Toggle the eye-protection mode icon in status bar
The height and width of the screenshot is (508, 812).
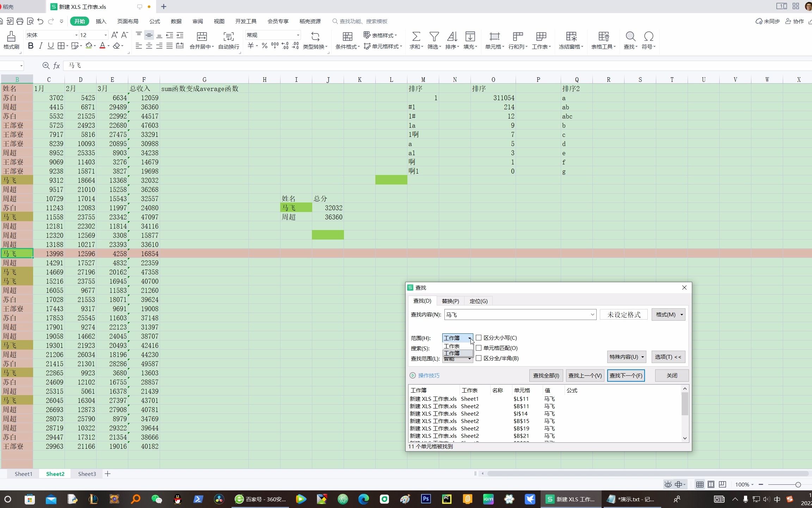668,484
